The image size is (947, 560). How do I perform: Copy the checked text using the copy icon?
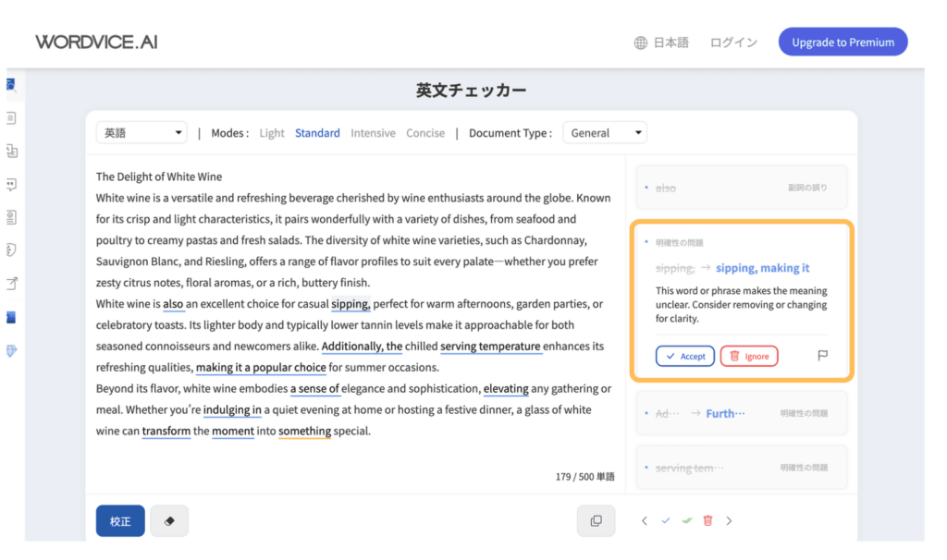tap(596, 520)
